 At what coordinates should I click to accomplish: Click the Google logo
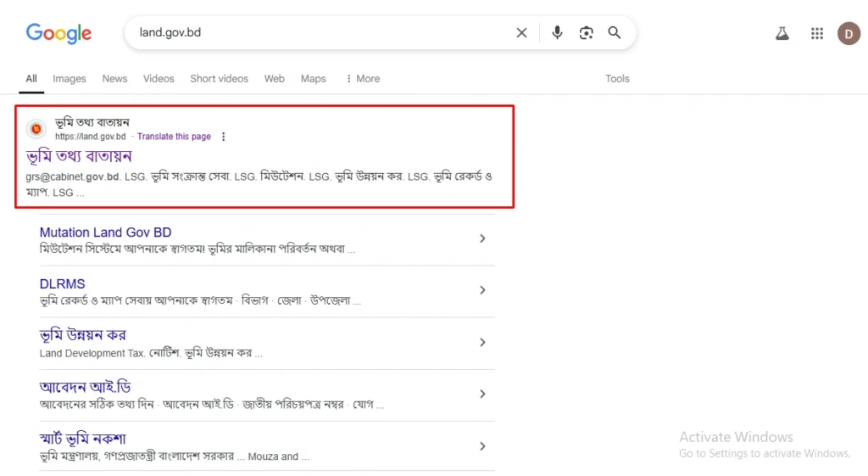[x=58, y=33]
